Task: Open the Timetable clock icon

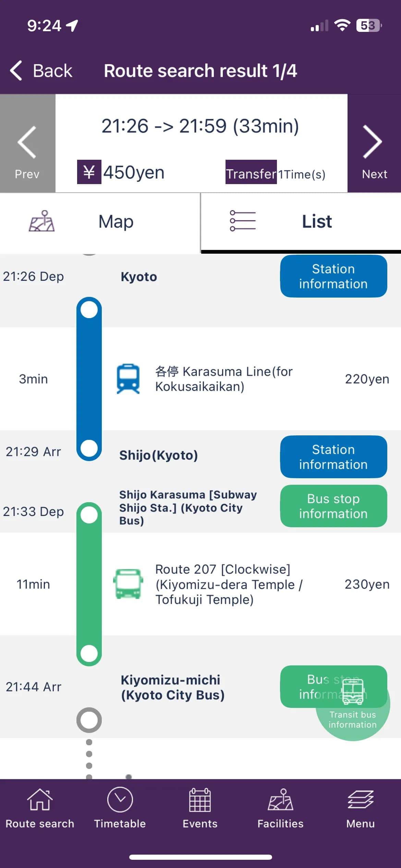Action: [120, 809]
